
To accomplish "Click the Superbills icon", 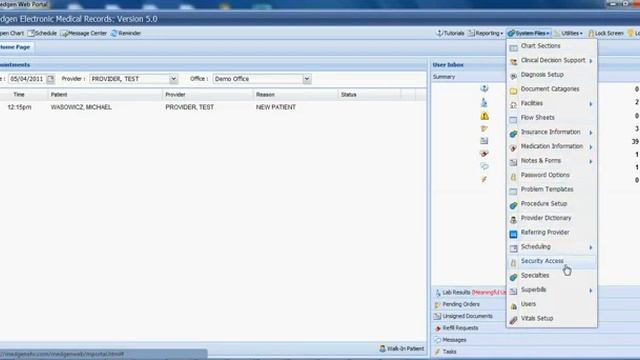I will (513, 291).
